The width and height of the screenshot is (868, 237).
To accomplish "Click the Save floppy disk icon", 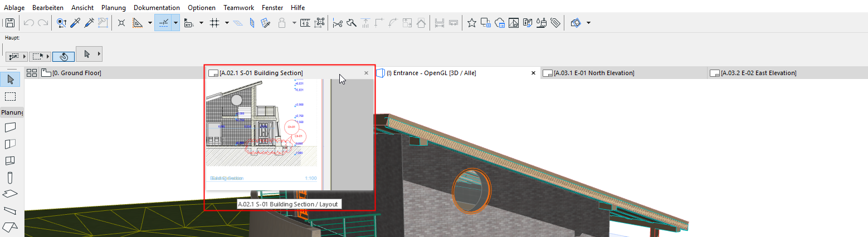I will pyautogui.click(x=10, y=23).
